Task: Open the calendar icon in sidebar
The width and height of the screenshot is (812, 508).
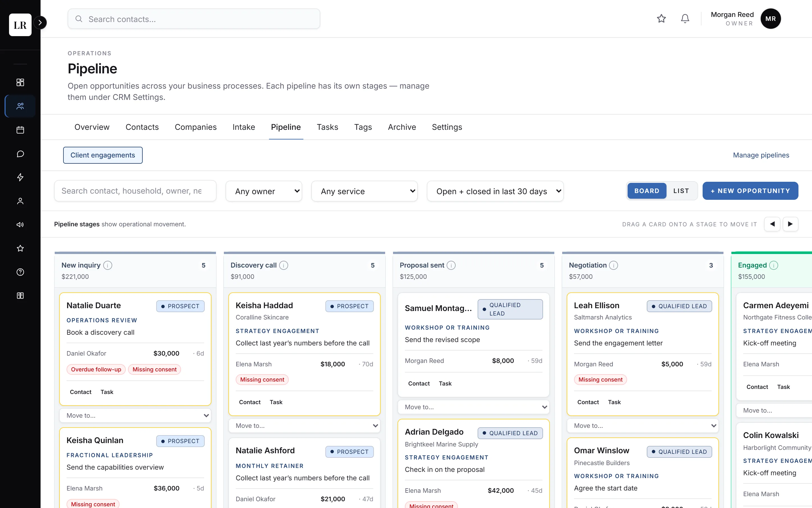Action: (x=20, y=130)
